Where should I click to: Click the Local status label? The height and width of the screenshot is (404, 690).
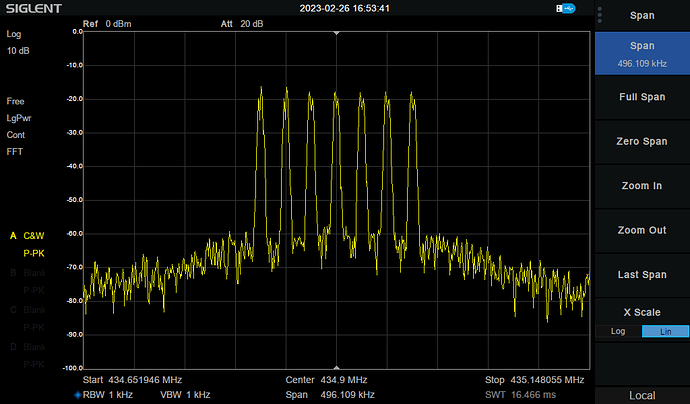pos(642,396)
